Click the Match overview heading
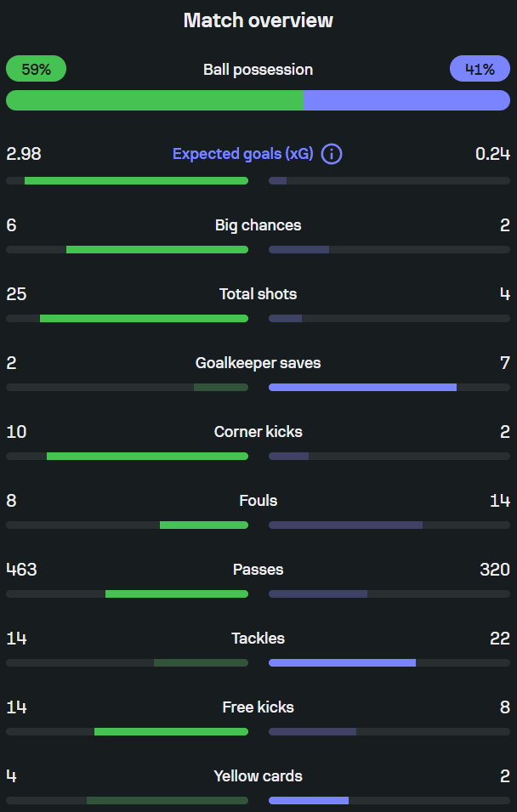The height and width of the screenshot is (812, 517). 258,20
